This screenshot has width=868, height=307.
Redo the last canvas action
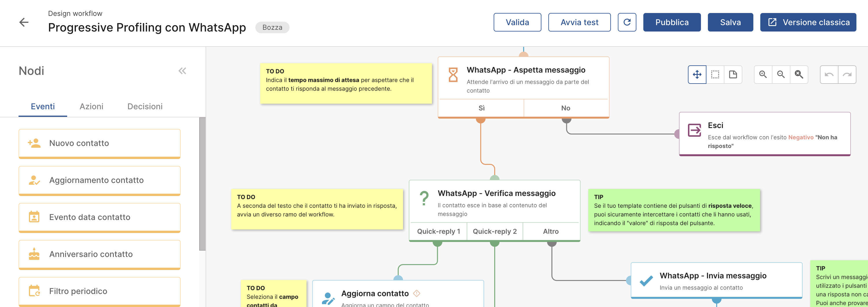(x=847, y=74)
